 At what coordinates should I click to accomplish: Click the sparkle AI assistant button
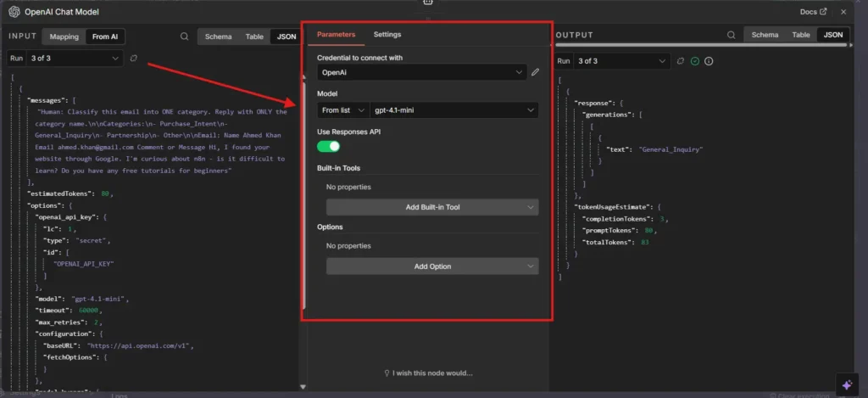click(847, 385)
